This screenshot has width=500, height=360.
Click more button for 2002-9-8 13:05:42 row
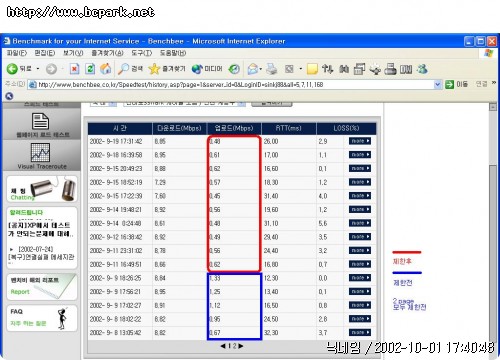coord(360,332)
